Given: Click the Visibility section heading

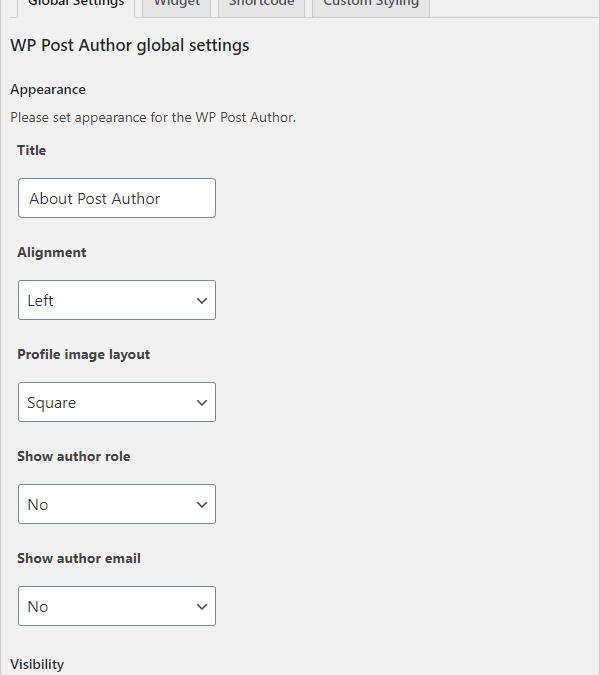Looking at the screenshot, I should (37, 664).
